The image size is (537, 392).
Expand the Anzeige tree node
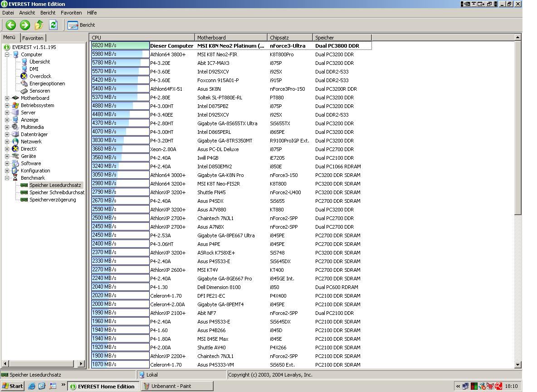pos(7,120)
